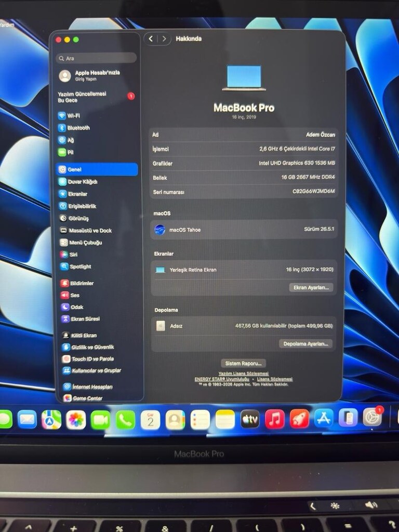Open Bildirimler notifications settings
The width and height of the screenshot is (399, 532).
(77, 283)
